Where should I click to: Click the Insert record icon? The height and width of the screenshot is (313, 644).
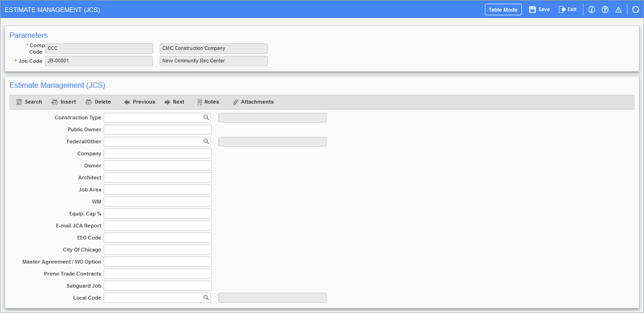pos(63,102)
